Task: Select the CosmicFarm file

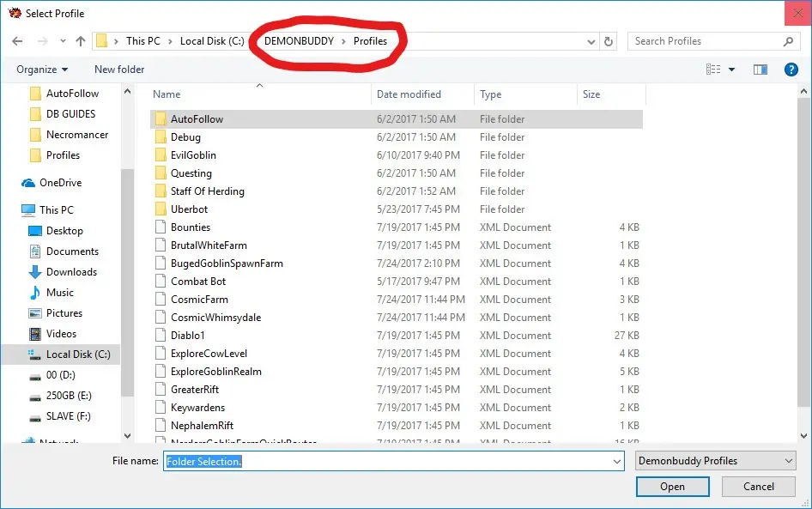Action: 397,300
